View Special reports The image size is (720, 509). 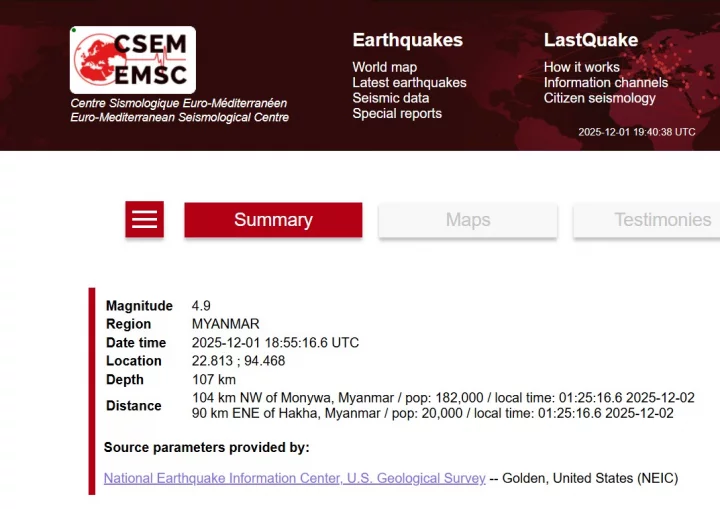click(396, 113)
